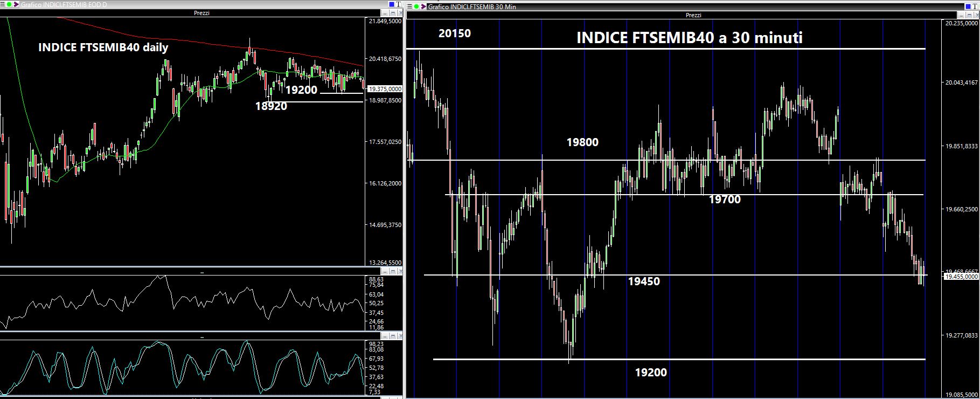Toggle the green status dot in the 30 Min window
980x399 pixels.
pyautogui.click(x=416, y=6)
